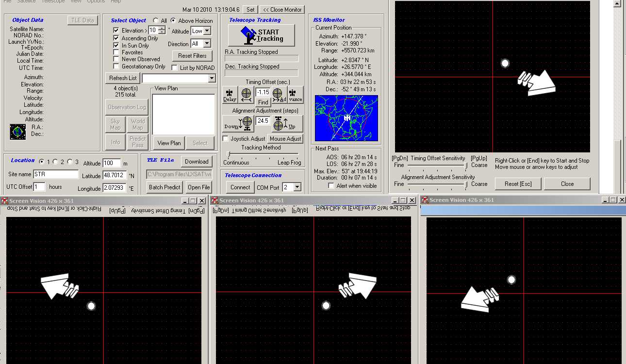
Task: Check the List by NORAD option
Action: (x=175, y=68)
